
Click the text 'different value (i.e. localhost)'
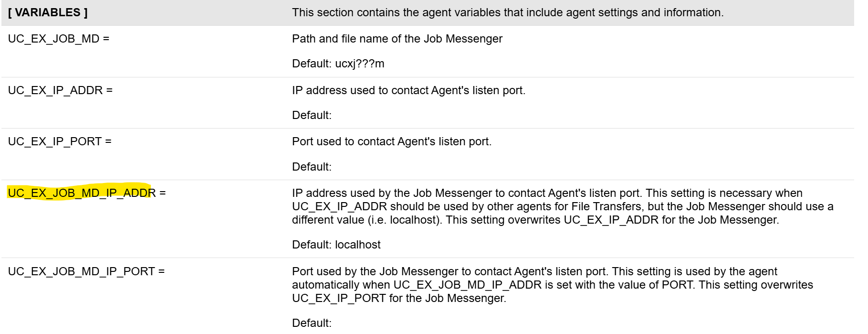[367, 220]
